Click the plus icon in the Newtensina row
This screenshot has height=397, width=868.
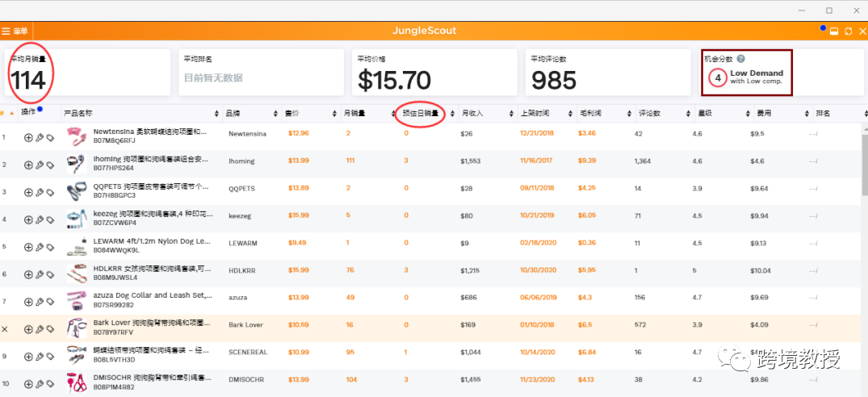[x=28, y=138]
